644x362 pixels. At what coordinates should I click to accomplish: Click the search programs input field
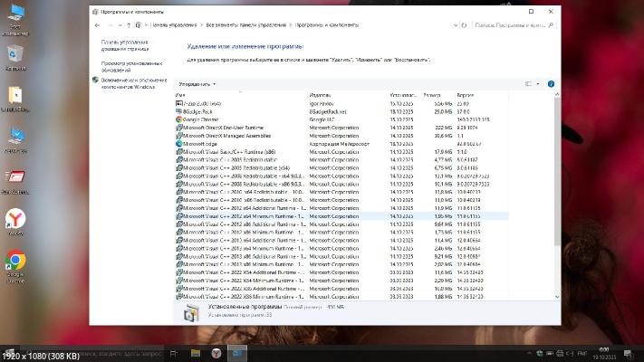click(507, 24)
